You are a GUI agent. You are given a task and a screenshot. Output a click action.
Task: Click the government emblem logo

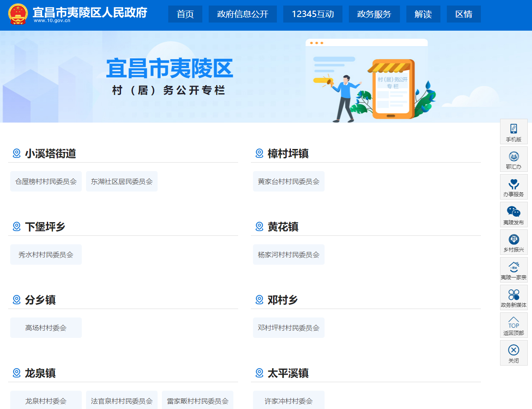tap(18, 14)
